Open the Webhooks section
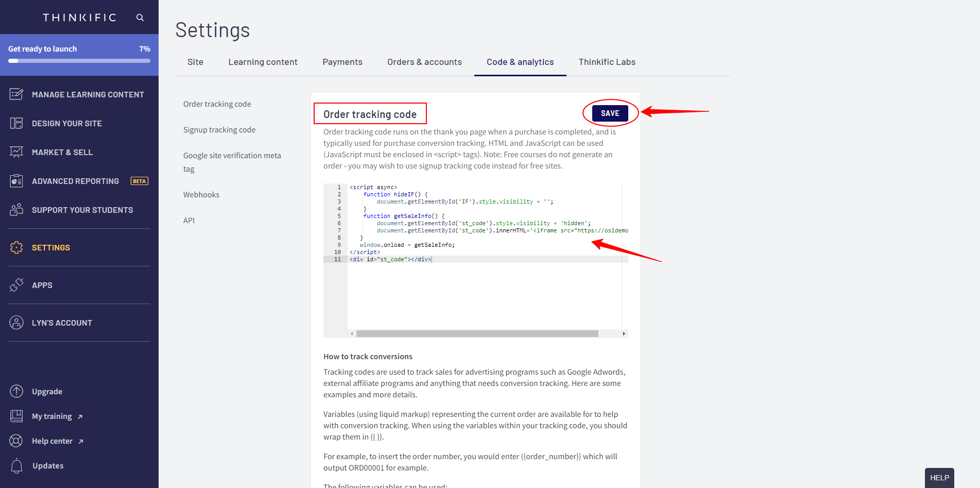Screen dimensions: 980x488 pyautogui.click(x=201, y=195)
